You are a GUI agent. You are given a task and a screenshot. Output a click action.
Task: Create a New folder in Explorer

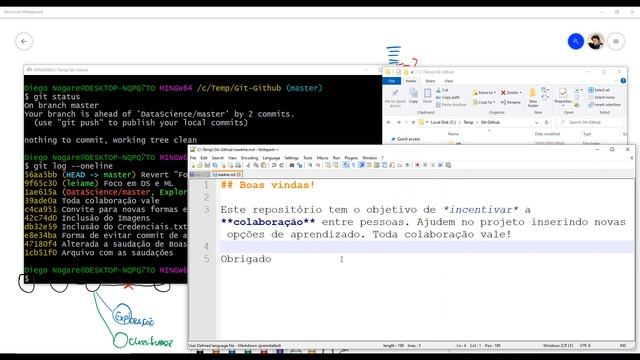click(x=533, y=97)
